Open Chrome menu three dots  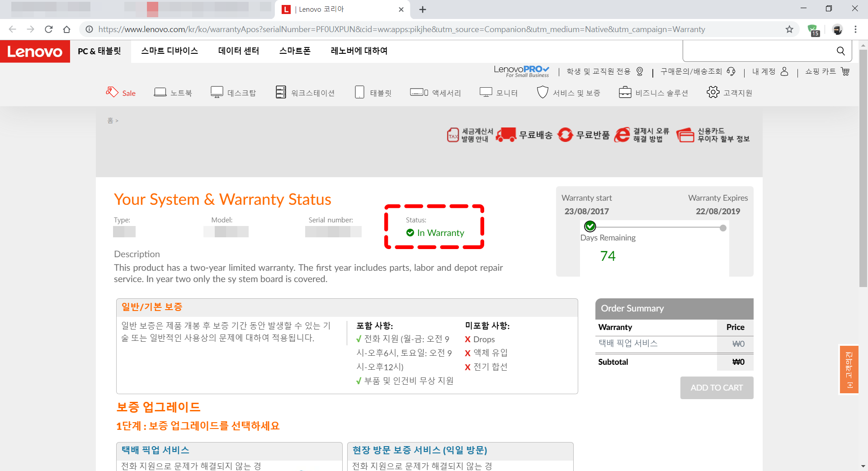(x=855, y=29)
